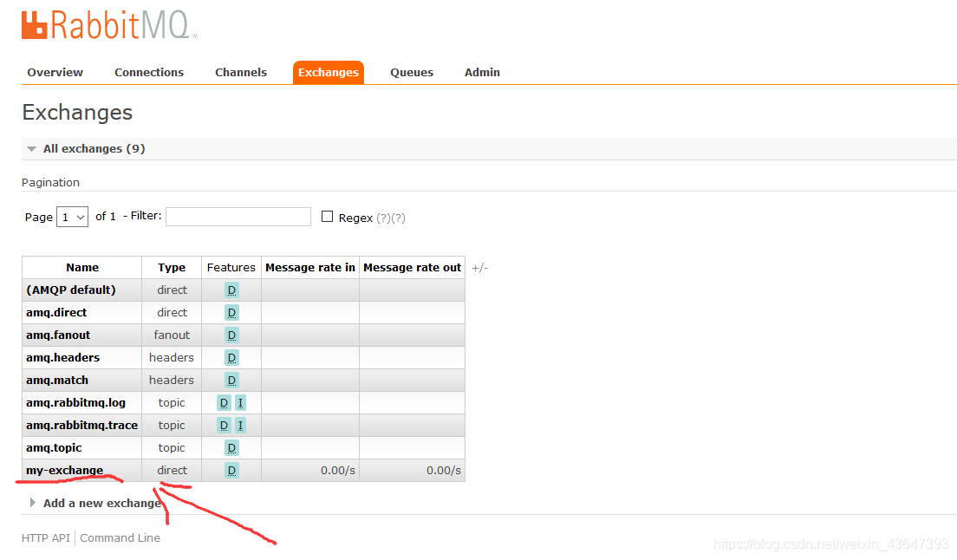Open the Command Line link
The image size is (957, 560).
tap(120, 538)
